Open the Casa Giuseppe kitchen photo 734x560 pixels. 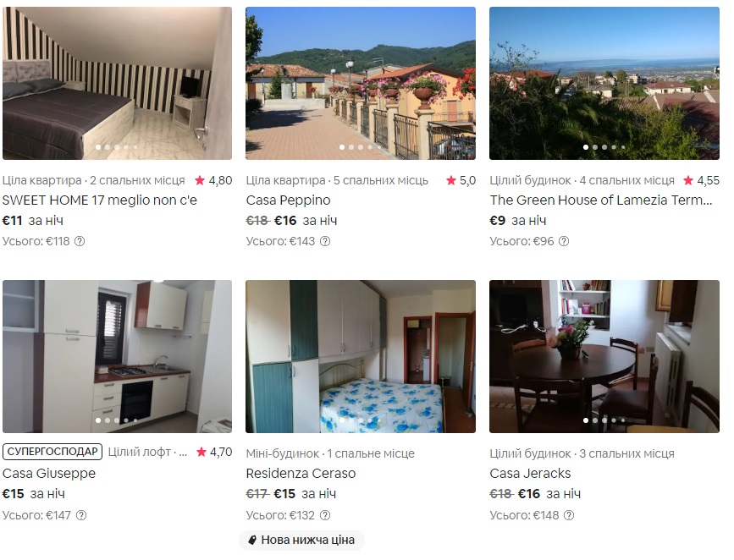click(x=117, y=356)
